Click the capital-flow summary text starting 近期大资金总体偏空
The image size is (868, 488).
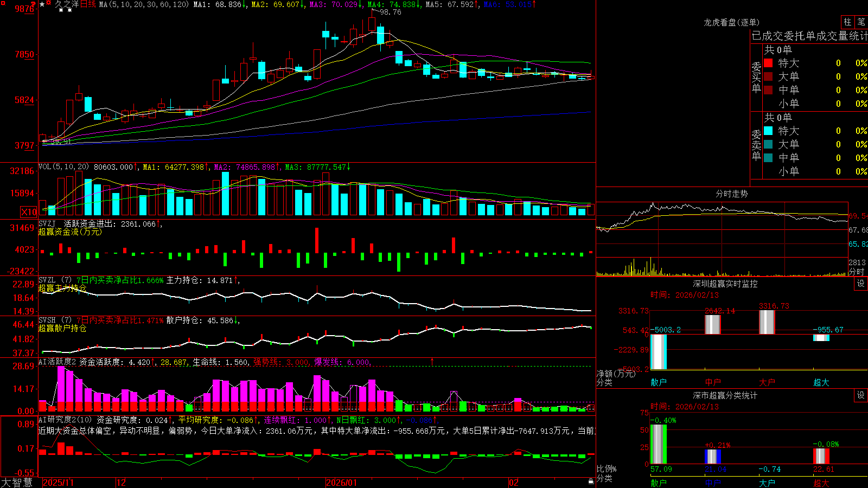[x=317, y=431]
